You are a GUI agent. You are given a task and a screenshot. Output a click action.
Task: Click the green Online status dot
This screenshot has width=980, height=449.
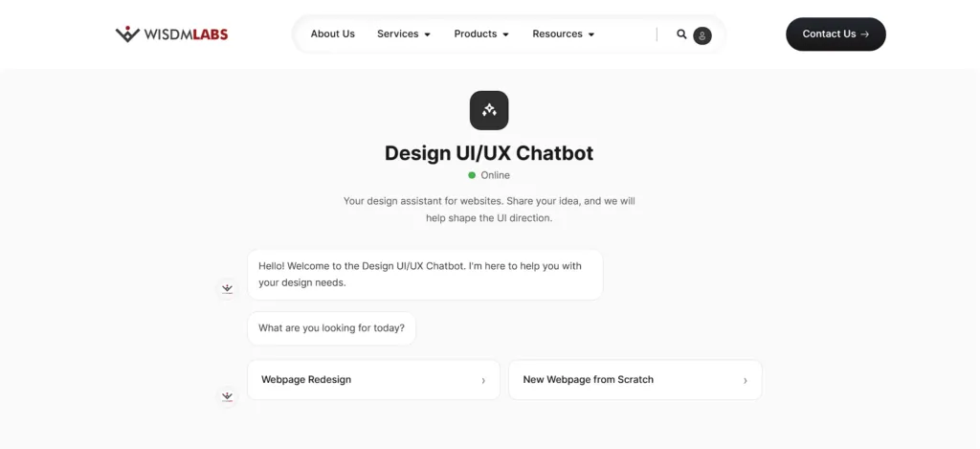pyautogui.click(x=472, y=175)
